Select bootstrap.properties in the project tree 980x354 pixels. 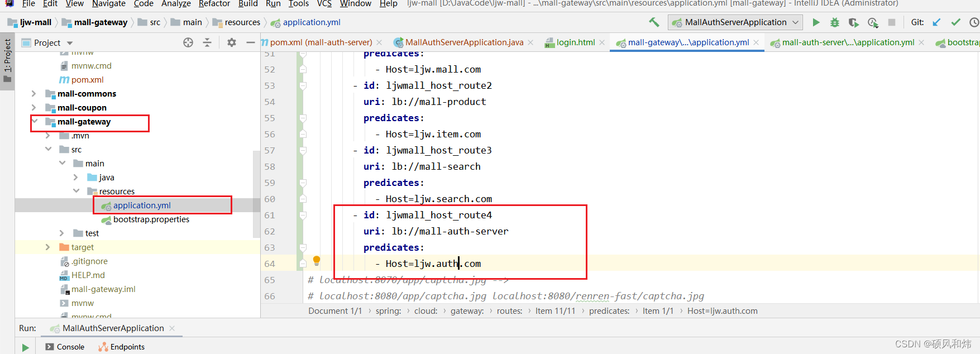click(x=151, y=219)
